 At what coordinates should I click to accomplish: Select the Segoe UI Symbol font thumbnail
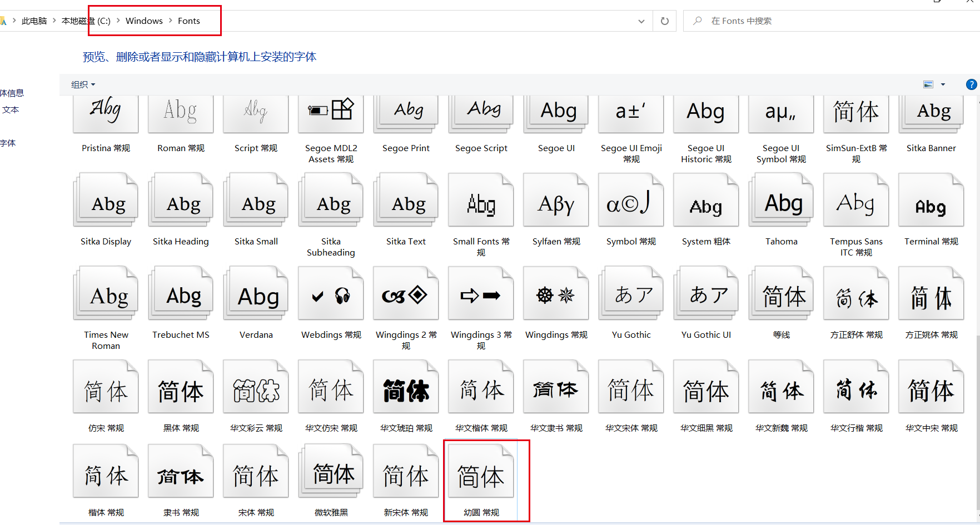click(781, 114)
